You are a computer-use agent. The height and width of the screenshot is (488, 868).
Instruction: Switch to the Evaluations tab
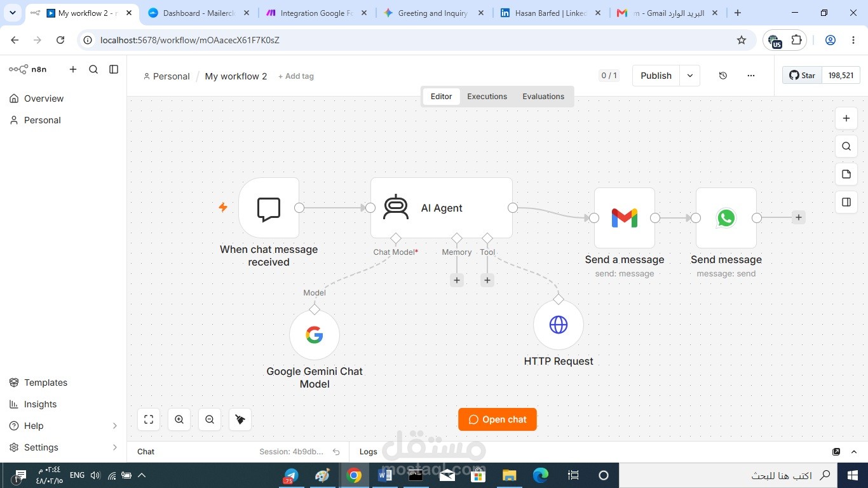pos(543,97)
